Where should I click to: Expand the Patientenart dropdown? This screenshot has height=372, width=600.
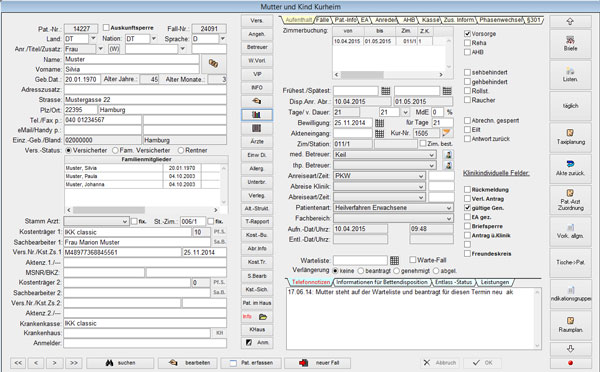click(x=448, y=208)
